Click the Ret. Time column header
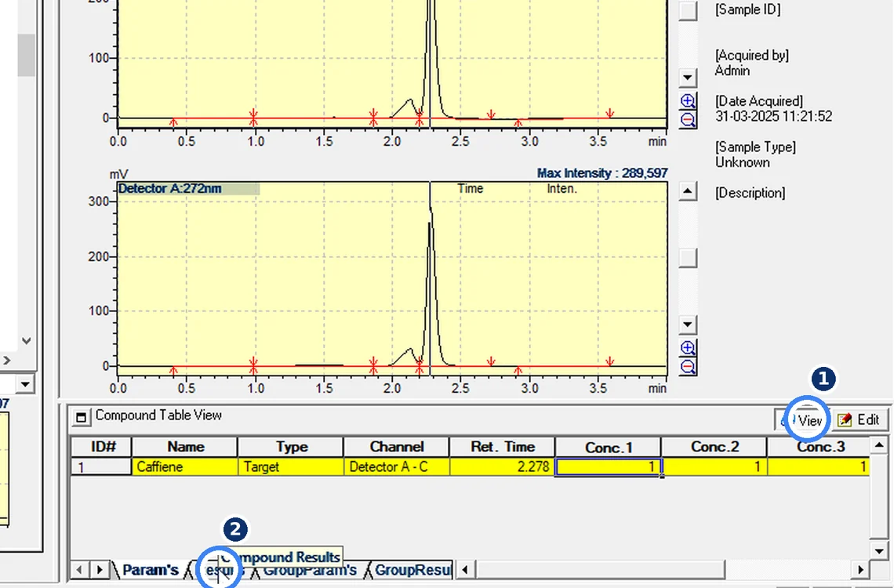The image size is (894, 588). 503,447
